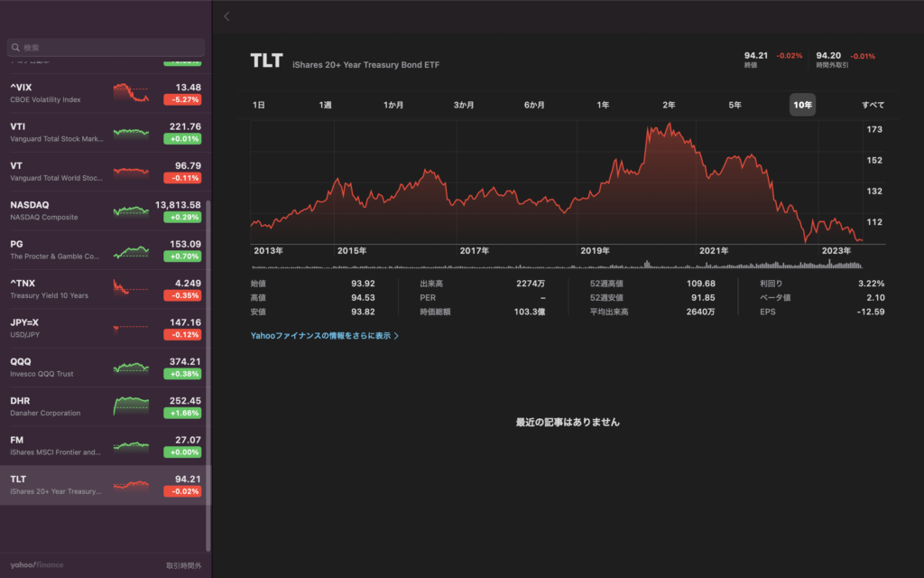Open Yahooファイナンスの情報をさらに表示 link

320,335
